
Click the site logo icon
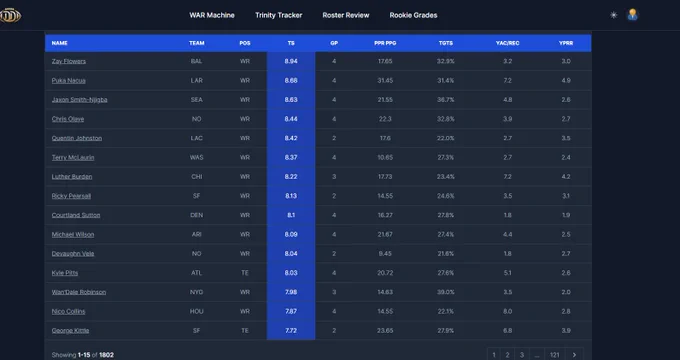pyautogui.click(x=10, y=15)
